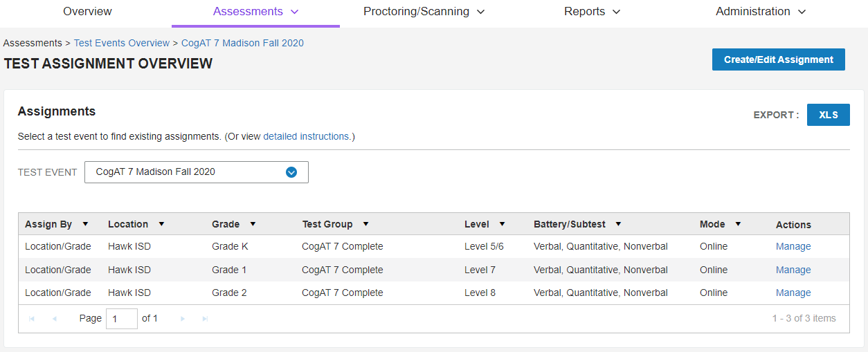Expand the Proctoring/Scanning menu
This screenshot has height=352, width=868.
click(x=424, y=12)
